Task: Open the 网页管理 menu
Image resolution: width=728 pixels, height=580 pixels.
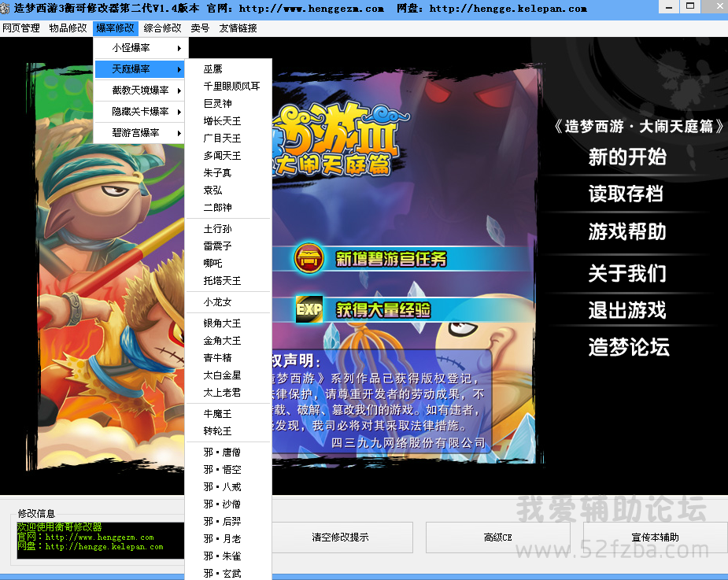Action: (x=21, y=28)
